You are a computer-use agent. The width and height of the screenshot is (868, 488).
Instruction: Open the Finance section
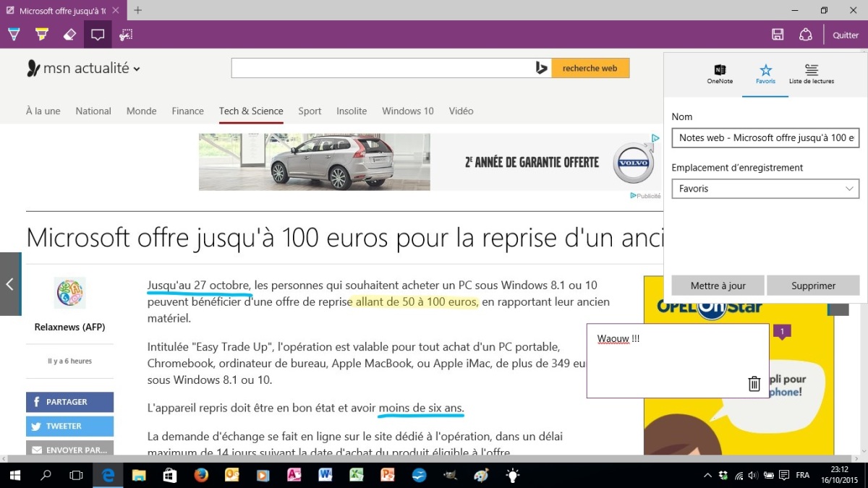tap(188, 111)
